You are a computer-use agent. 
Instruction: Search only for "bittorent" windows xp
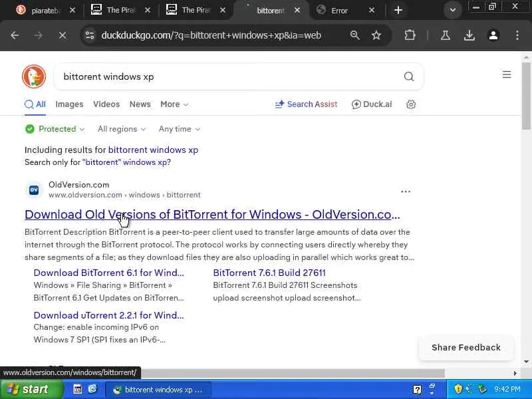pos(126,162)
